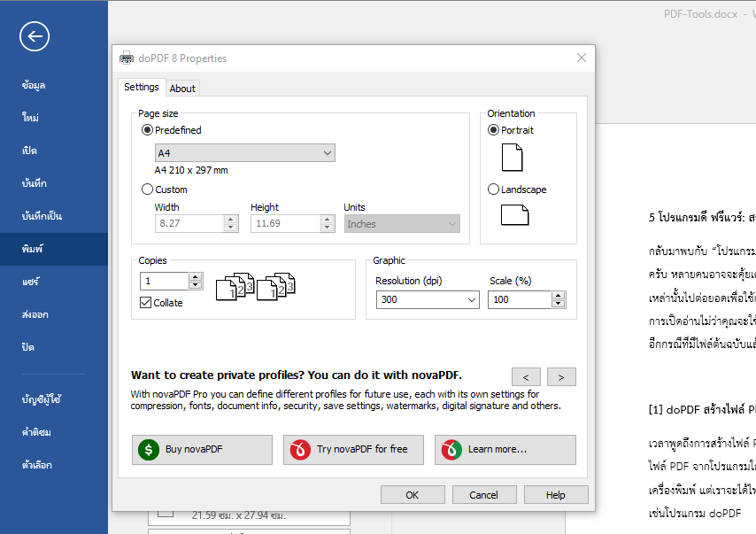Increase Width with the up spinner
The width and height of the screenshot is (756, 534).
point(231,219)
